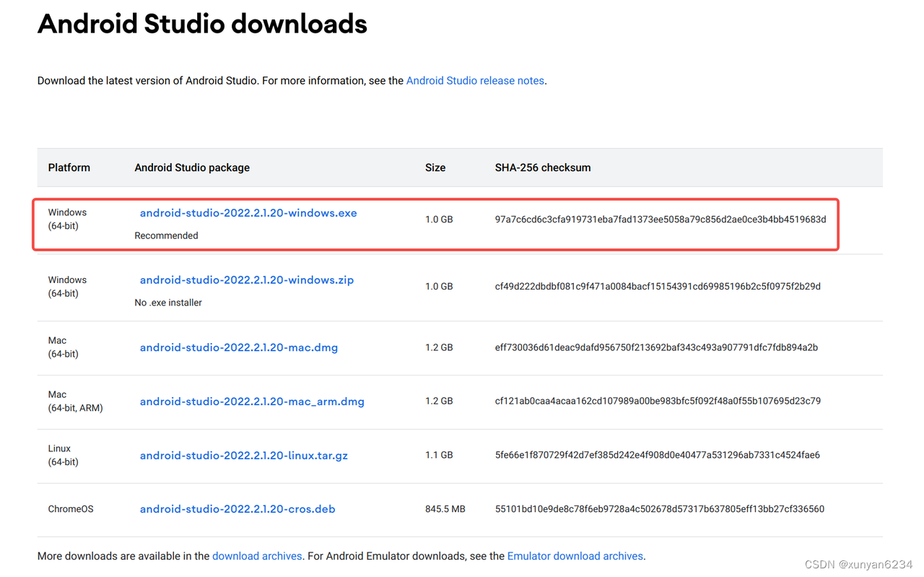Select the checksum starting with cf49d222dbdbf
Viewport: 924px width, 577px height.
point(658,287)
